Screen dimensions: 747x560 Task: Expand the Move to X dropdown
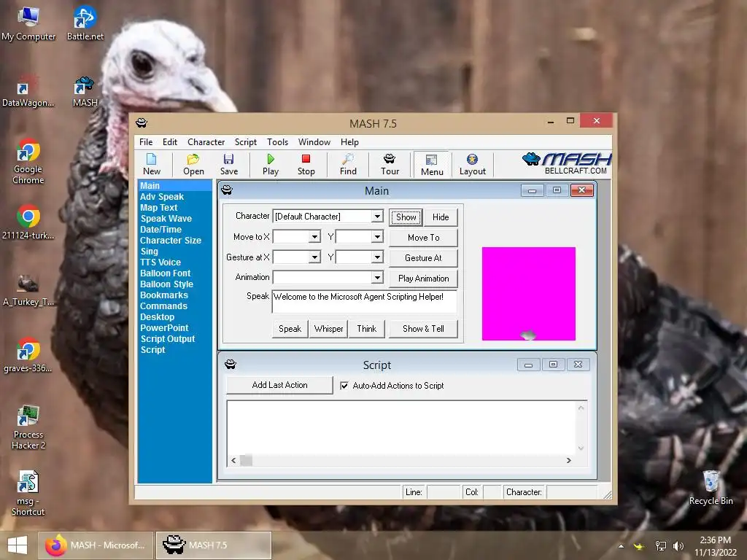[314, 237]
